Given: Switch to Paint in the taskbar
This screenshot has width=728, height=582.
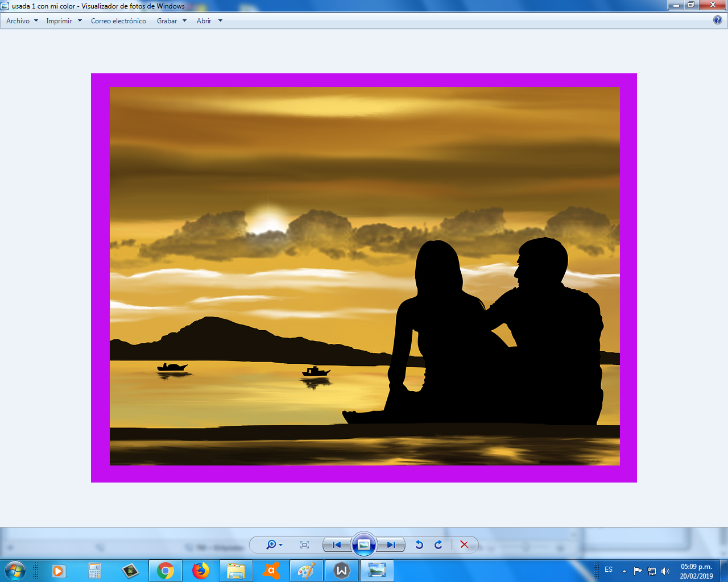Looking at the screenshot, I should pos(307,571).
